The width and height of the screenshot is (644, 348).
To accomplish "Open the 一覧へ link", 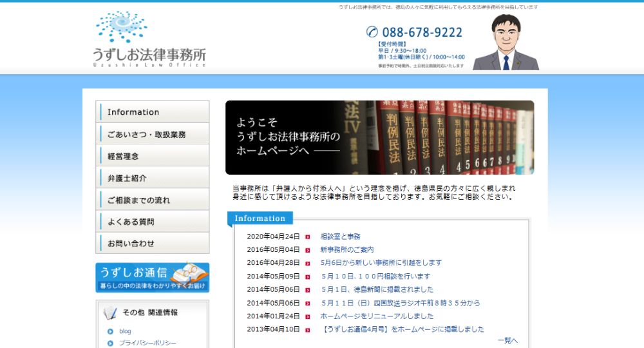I will click(507, 340).
